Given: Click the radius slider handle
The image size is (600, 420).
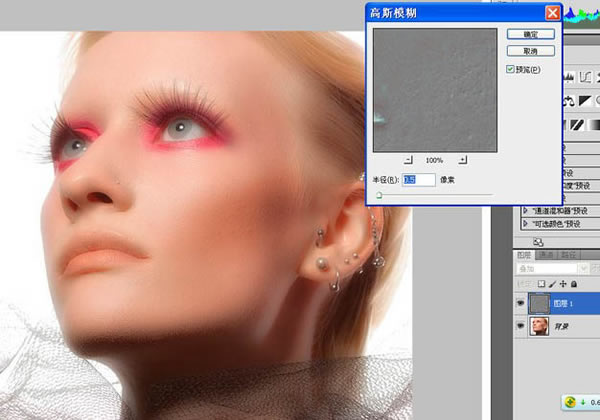Looking at the screenshot, I should [379, 195].
